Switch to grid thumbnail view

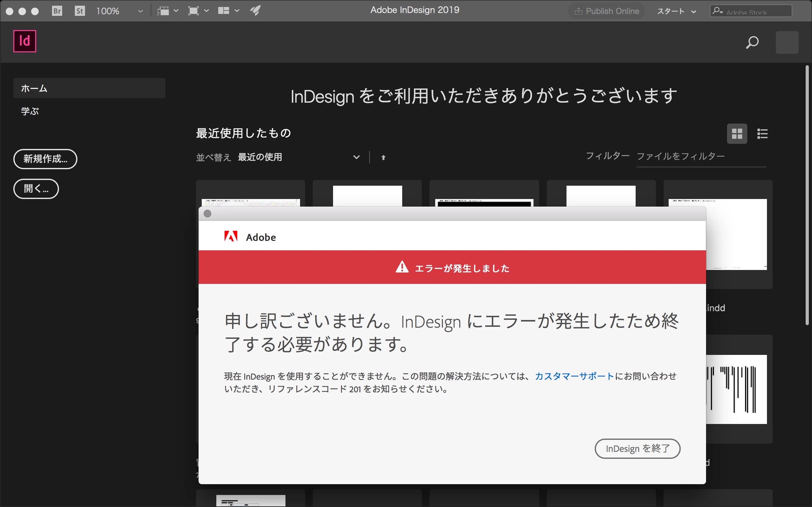(x=737, y=134)
